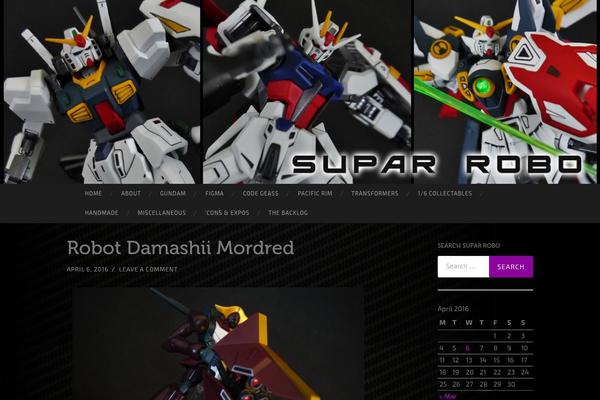Open 1/6 COLLECTABLES menu item
The image size is (600, 400).
pos(445,193)
